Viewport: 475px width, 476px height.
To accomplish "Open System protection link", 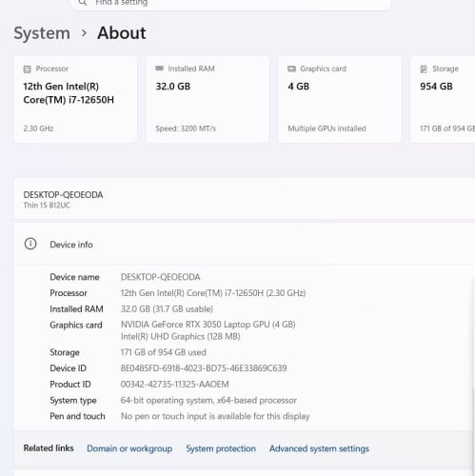I will pos(221,448).
